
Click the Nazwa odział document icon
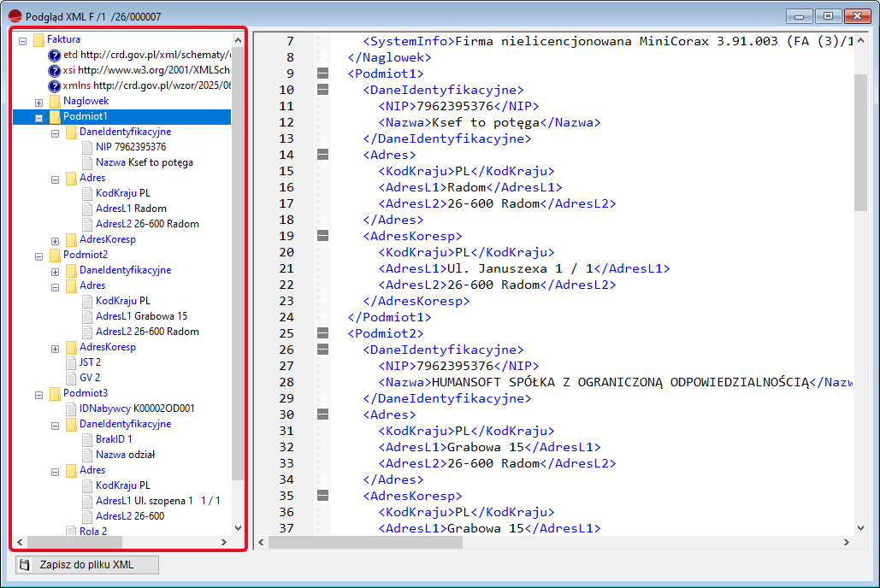click(87, 455)
